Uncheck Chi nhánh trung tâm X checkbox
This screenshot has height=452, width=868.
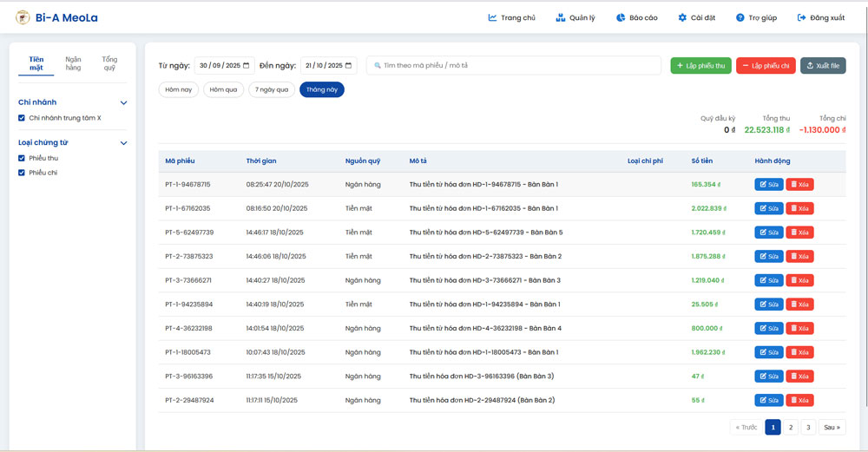click(x=22, y=118)
